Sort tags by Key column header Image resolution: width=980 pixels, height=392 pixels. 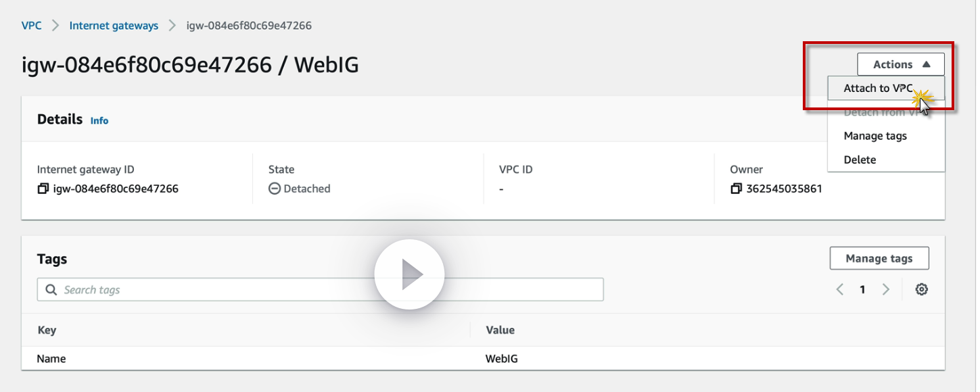47,330
